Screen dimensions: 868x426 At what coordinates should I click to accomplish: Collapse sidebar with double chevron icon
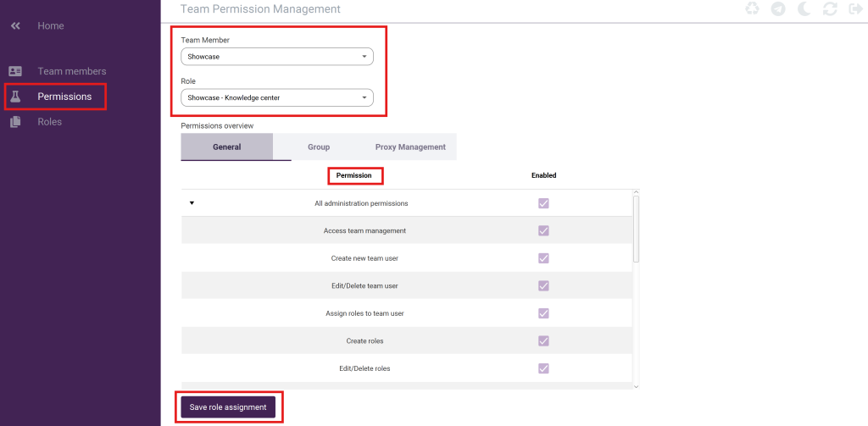15,26
